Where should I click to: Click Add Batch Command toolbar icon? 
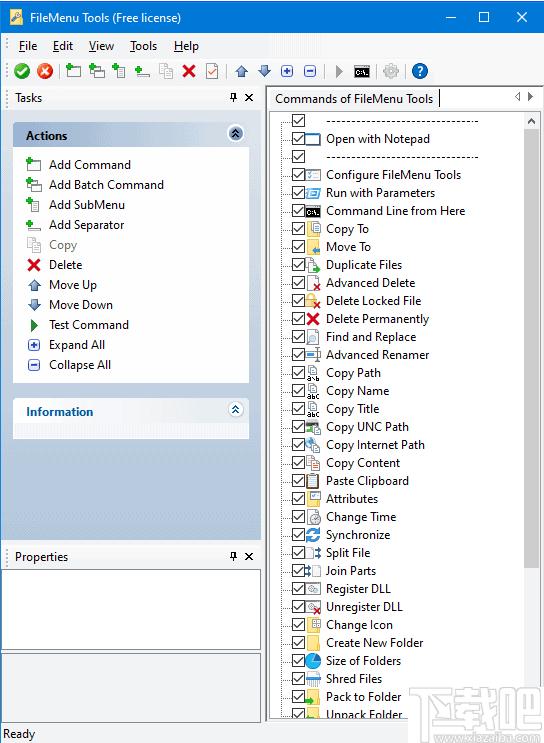tap(97, 71)
